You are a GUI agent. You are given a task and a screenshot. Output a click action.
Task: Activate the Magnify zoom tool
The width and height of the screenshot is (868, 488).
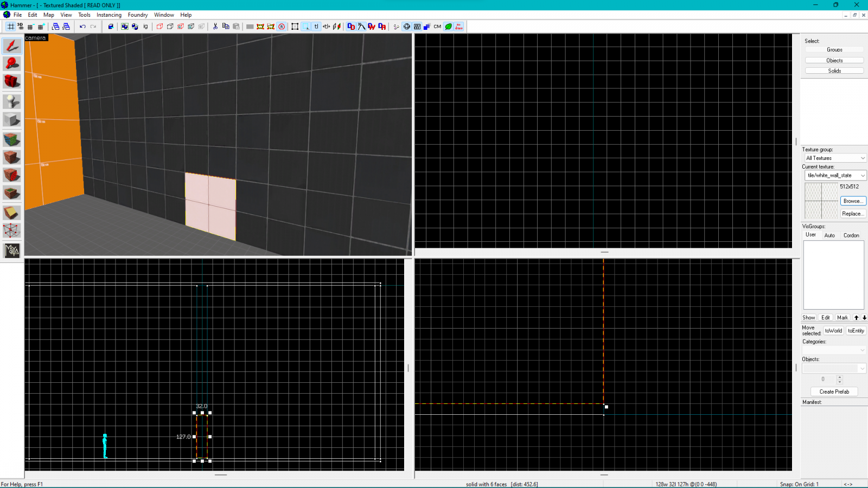(x=12, y=64)
